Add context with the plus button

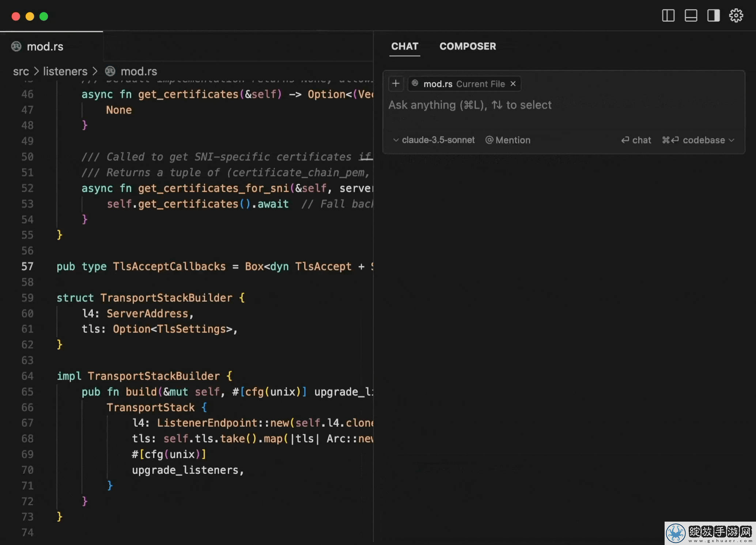pyautogui.click(x=396, y=84)
